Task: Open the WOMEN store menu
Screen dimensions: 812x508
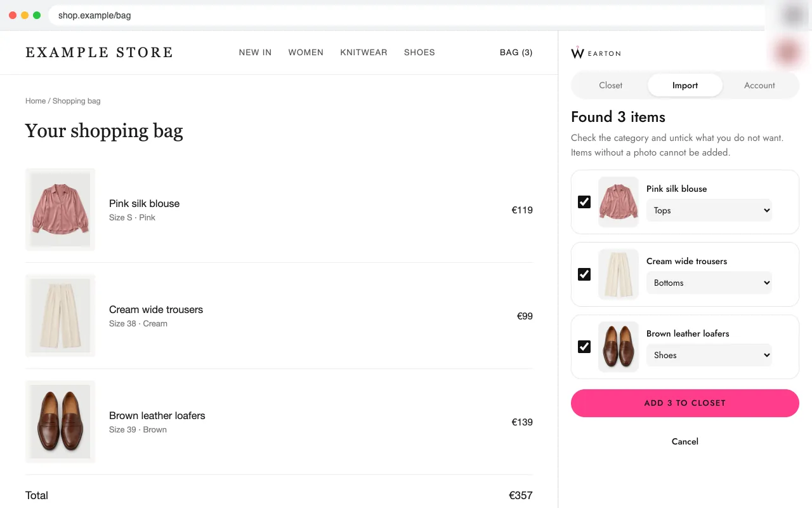Action: pyautogui.click(x=306, y=53)
